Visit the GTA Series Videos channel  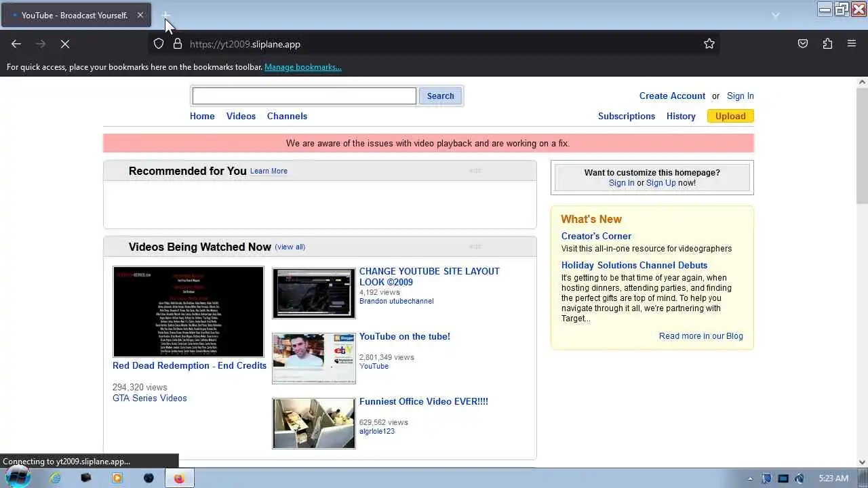150,398
